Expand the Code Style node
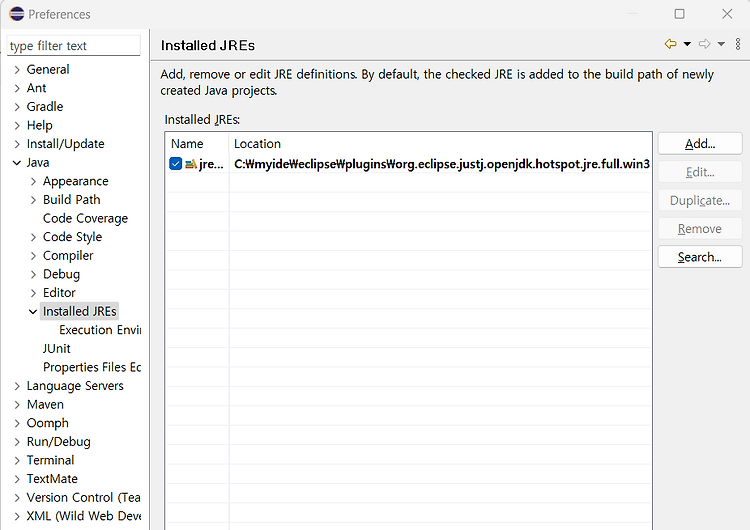750x530 pixels. coord(33,237)
